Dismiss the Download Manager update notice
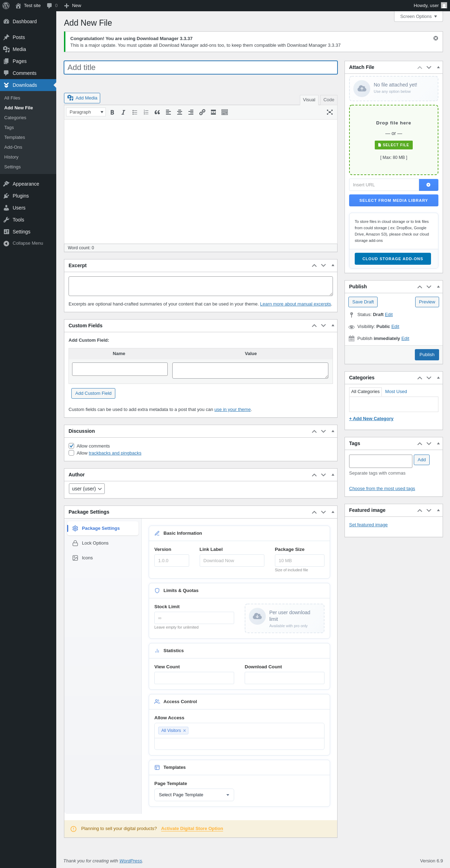 [x=436, y=38]
